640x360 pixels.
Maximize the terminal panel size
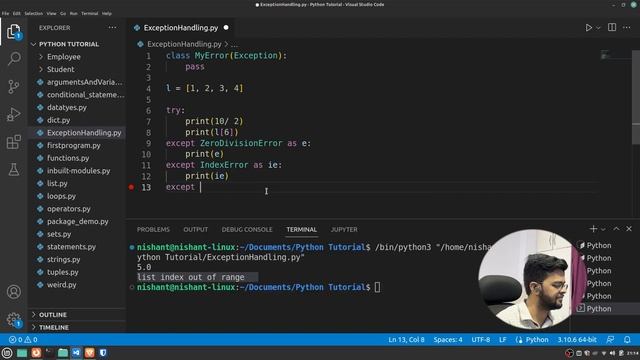pyautogui.click(x=616, y=229)
